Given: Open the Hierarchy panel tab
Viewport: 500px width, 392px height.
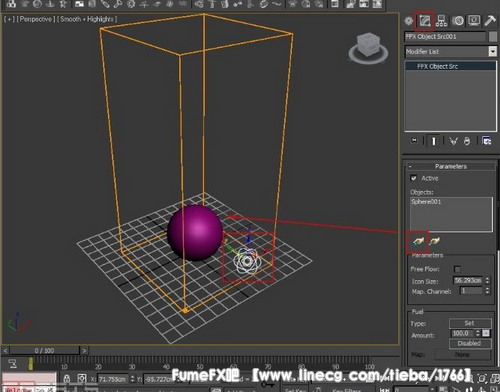Looking at the screenshot, I should [441, 21].
